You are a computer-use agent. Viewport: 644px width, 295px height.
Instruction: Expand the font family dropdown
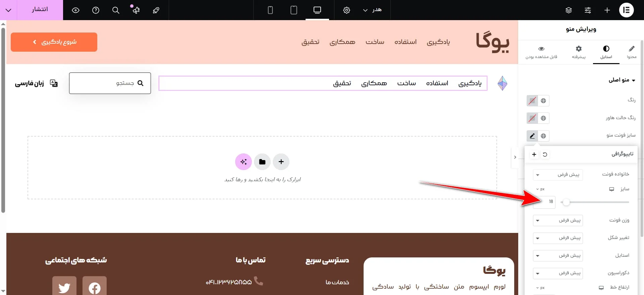558,175
